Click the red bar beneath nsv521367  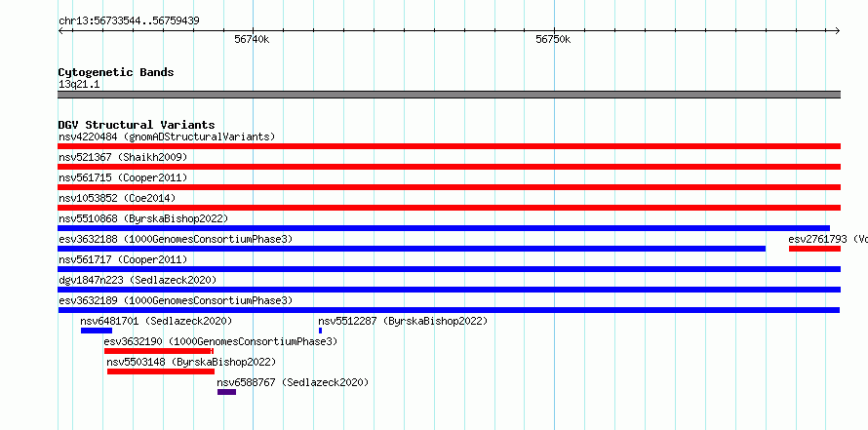click(449, 167)
